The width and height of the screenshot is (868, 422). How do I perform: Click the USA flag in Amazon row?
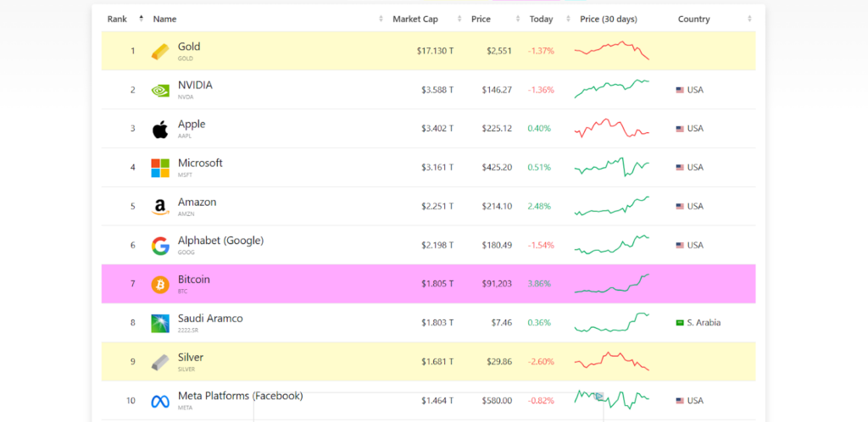click(x=680, y=206)
